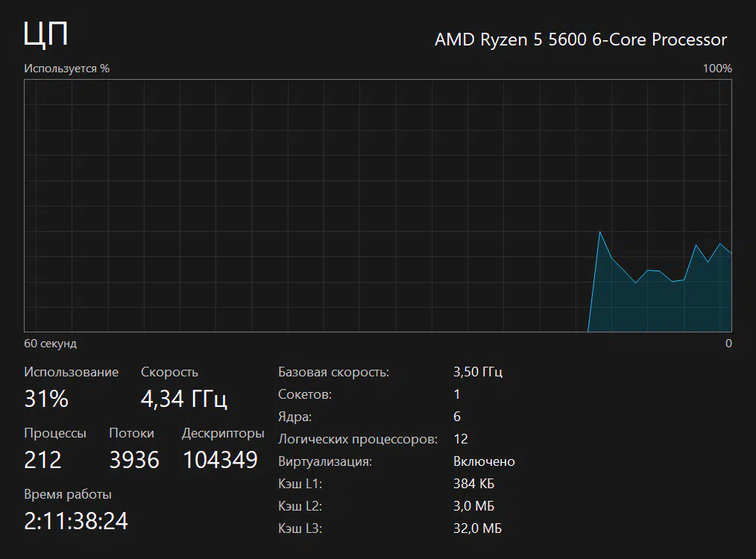
Task: Click the Использование label
Action: point(72,372)
